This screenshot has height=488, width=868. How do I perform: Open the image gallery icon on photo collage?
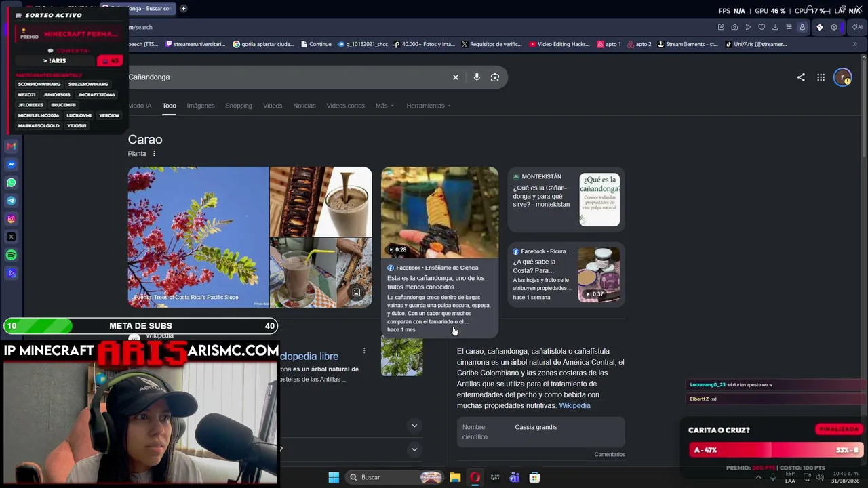pyautogui.click(x=356, y=293)
